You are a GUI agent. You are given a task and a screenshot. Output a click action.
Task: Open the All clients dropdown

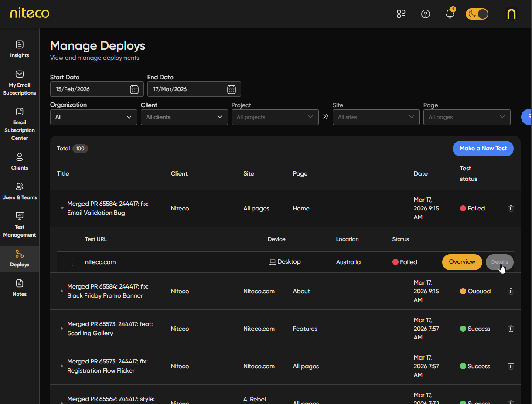click(184, 117)
